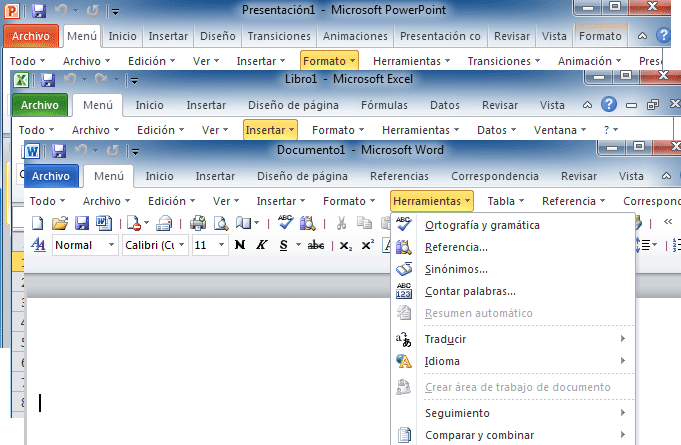This screenshot has width=681, height=445.
Task: Apply bold with the N button
Action: click(240, 245)
